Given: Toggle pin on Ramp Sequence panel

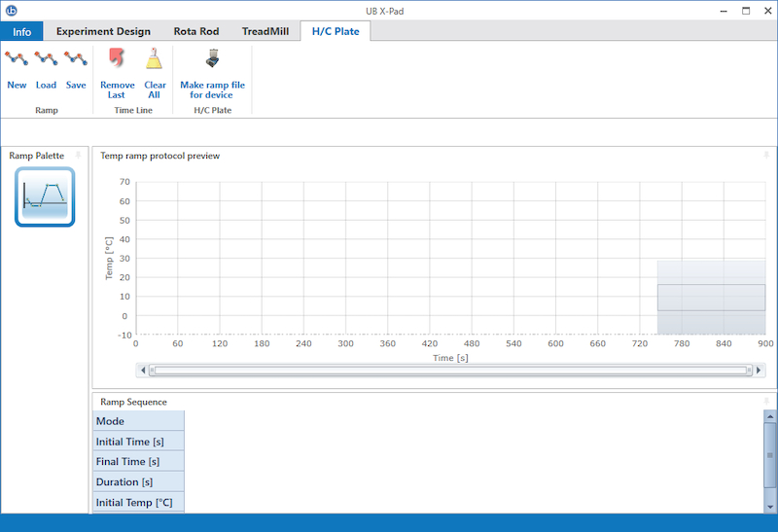Looking at the screenshot, I should pos(766,401).
